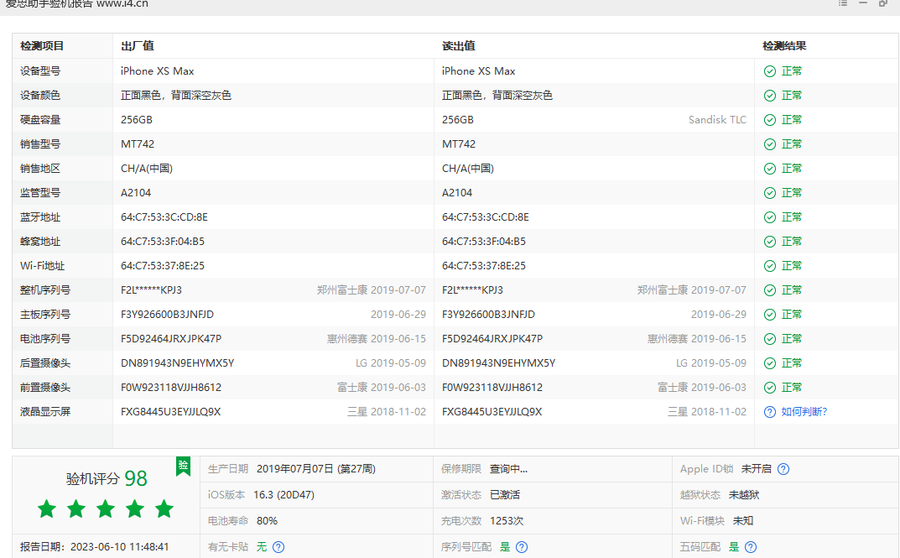Click the Wi-Fi模块 value 未知
The height and width of the screenshot is (558, 900).
743,521
